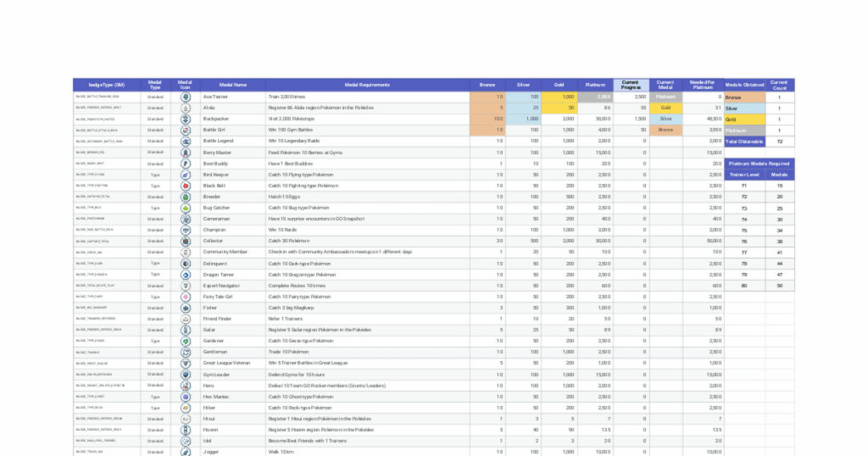This screenshot has width=868, height=456.
Task: Click the Backpacker 'Silver' current medal cell
Action: pyautogui.click(x=666, y=119)
